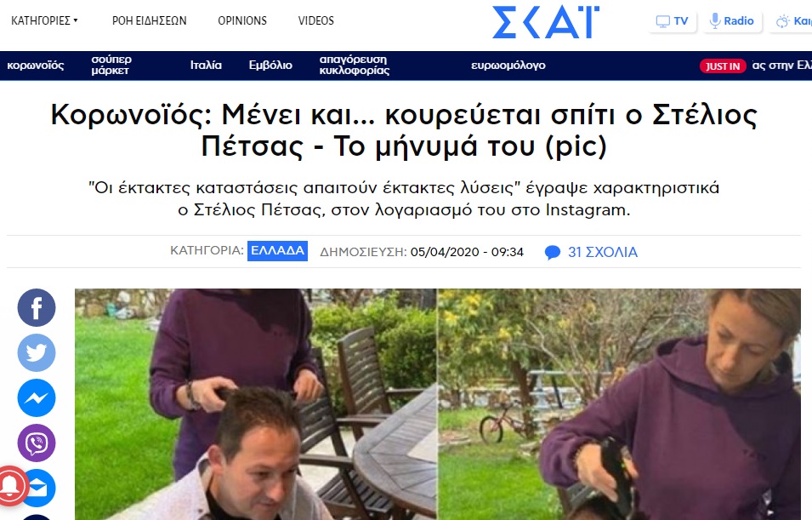Open ΡΟΗ ΕΙΔΗΣΕΩΝ menu item
This screenshot has height=520, width=812.
coord(149,20)
